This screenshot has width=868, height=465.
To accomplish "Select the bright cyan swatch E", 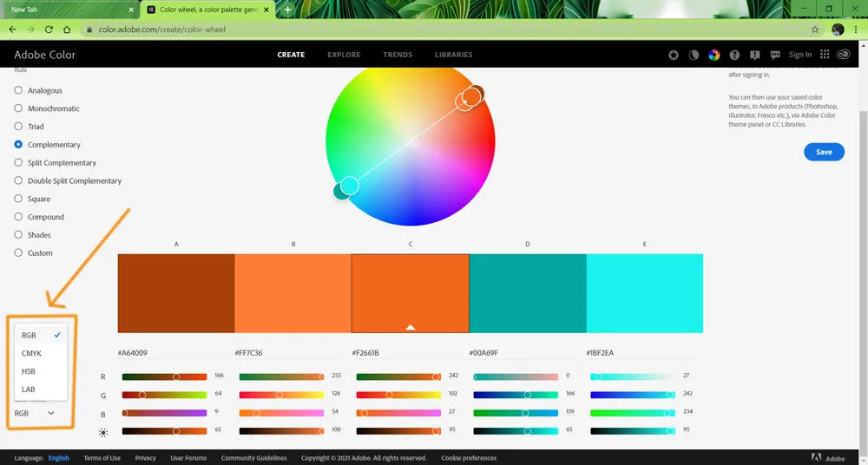I will tap(644, 293).
